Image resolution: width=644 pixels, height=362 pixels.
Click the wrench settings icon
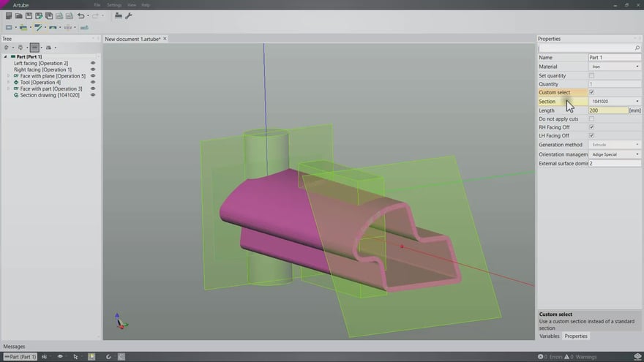pos(129,15)
